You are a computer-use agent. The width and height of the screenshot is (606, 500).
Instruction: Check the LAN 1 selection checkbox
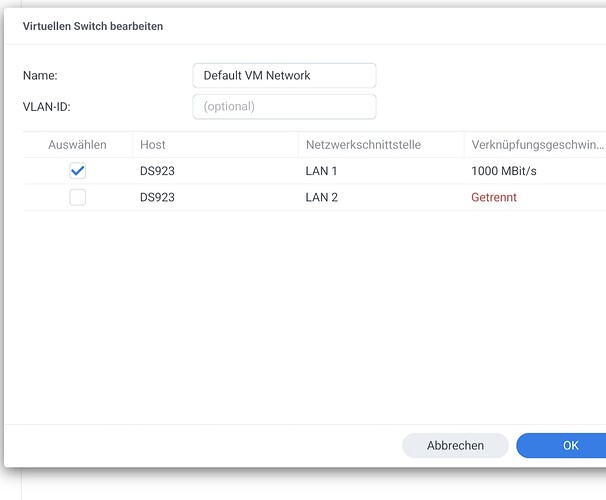77,171
